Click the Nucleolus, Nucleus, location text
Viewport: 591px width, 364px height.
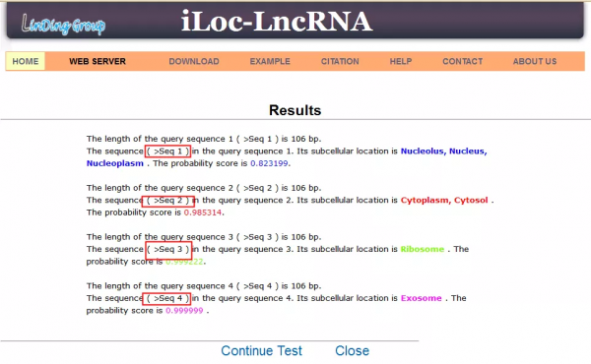point(443,152)
